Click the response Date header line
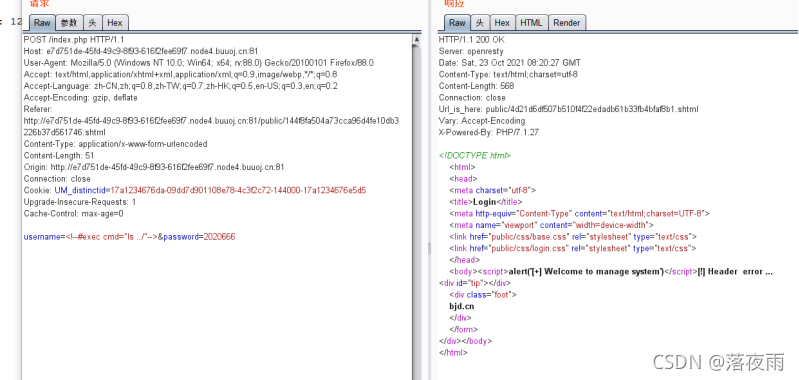The image size is (799, 380). point(510,63)
